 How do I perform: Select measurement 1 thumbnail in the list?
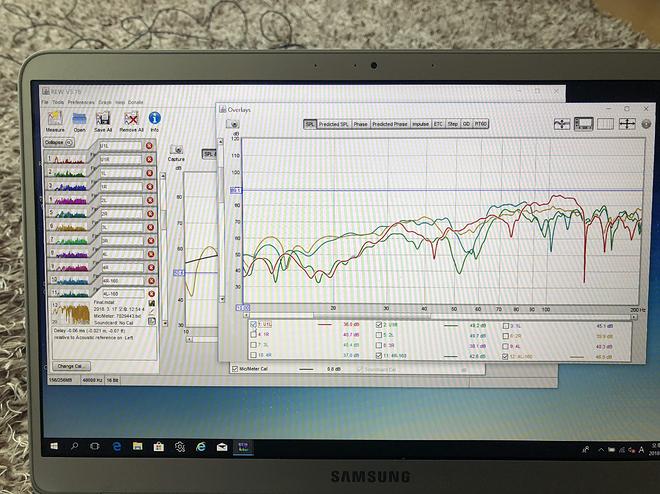pos(67,159)
